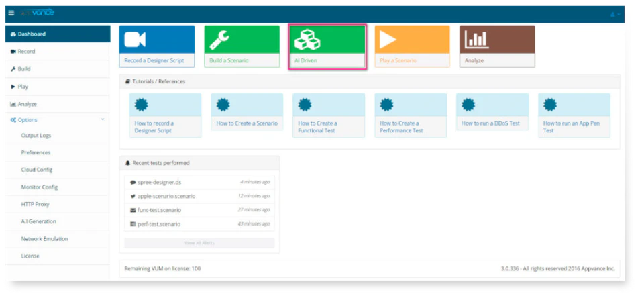
Task: Open Output Logs option
Action: 36,135
